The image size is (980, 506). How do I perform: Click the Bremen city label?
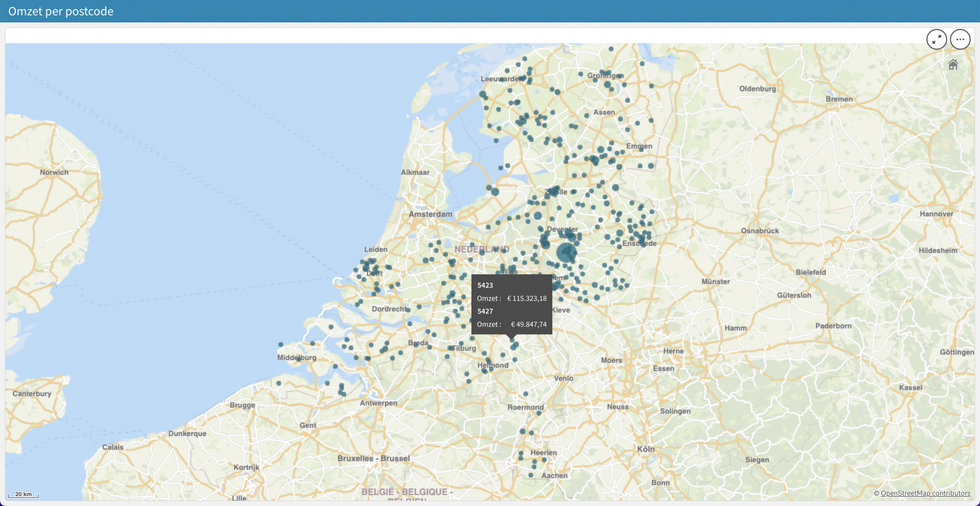pos(839,99)
